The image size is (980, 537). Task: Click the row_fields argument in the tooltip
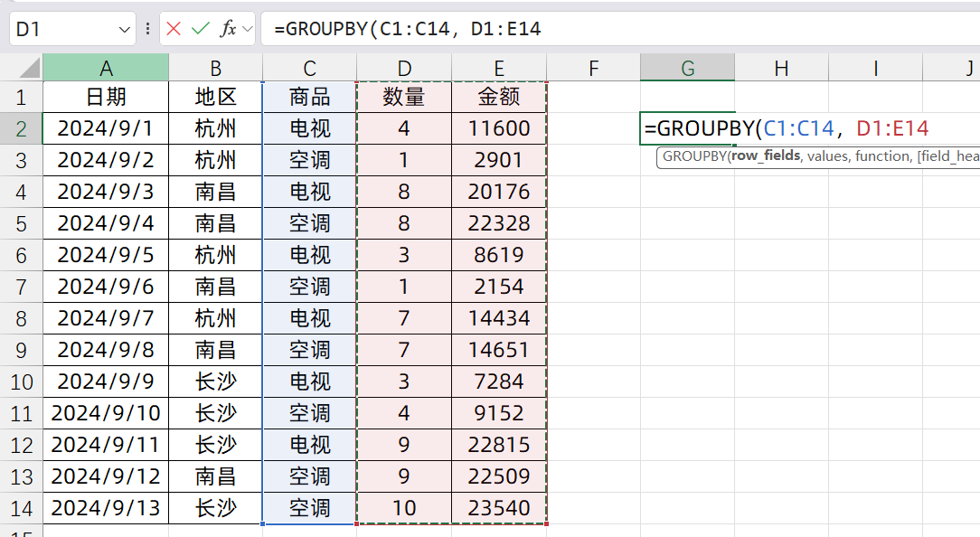(766, 155)
